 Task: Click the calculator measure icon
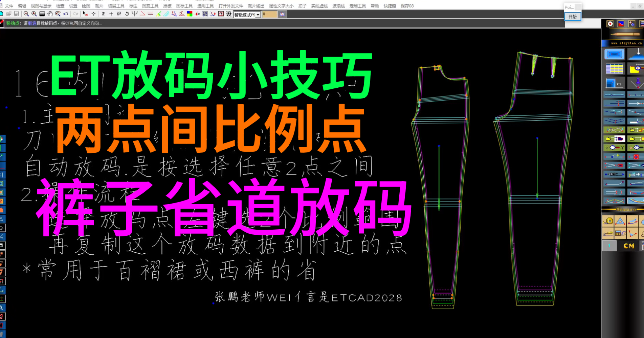click(x=620, y=233)
